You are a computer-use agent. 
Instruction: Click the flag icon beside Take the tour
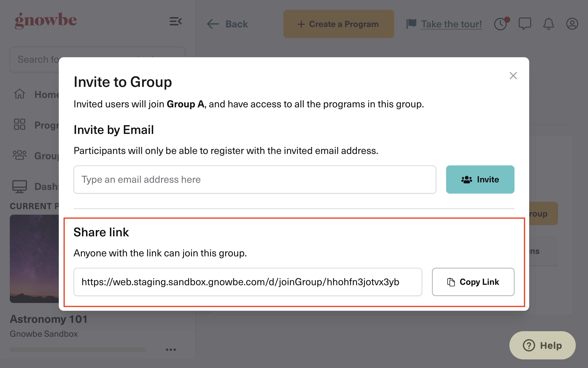411,24
